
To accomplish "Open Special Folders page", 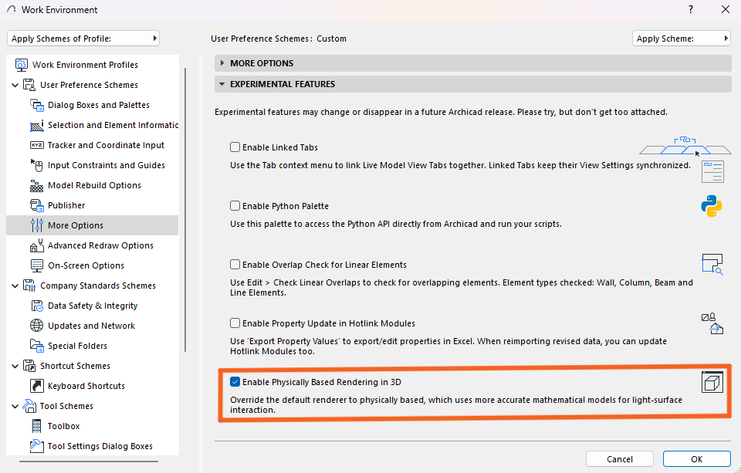I will click(x=77, y=346).
